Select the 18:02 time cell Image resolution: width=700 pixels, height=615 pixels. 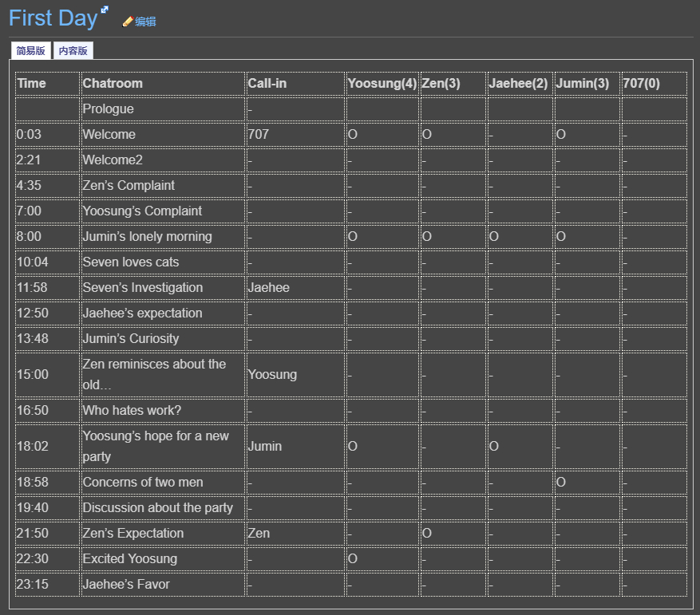click(47, 447)
